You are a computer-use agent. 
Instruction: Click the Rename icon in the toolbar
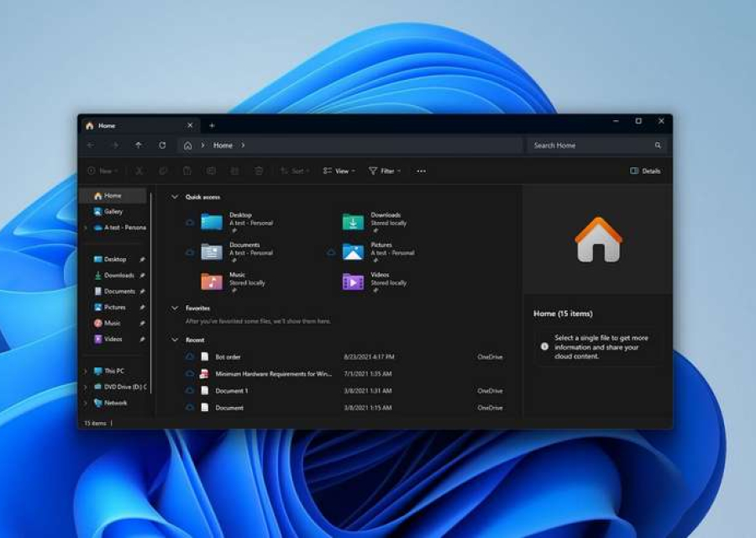(x=211, y=171)
